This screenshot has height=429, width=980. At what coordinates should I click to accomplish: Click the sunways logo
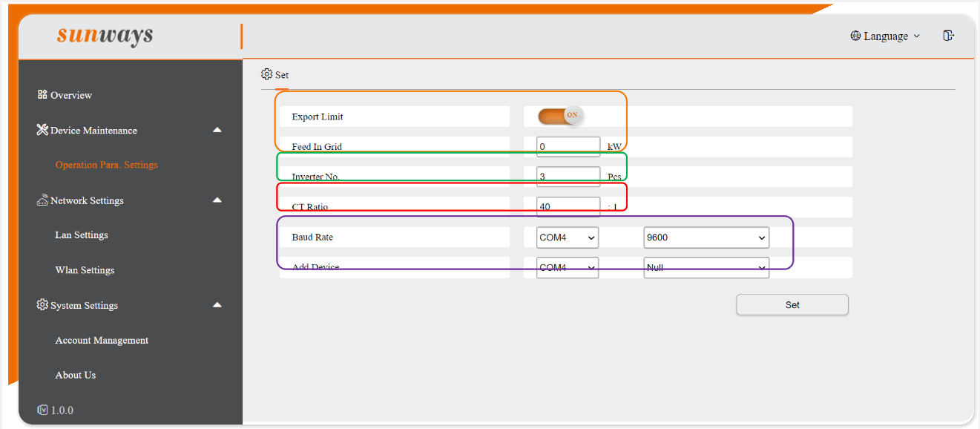[x=105, y=35]
